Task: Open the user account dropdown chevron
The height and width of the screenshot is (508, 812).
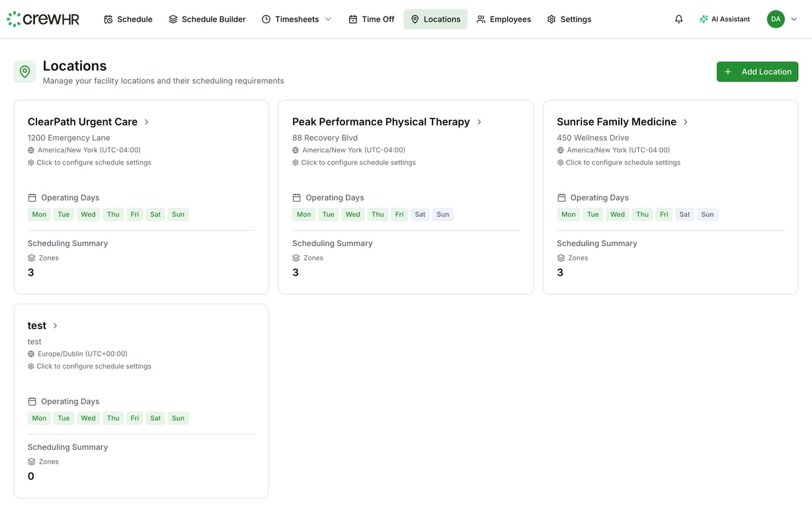Action: click(x=794, y=19)
